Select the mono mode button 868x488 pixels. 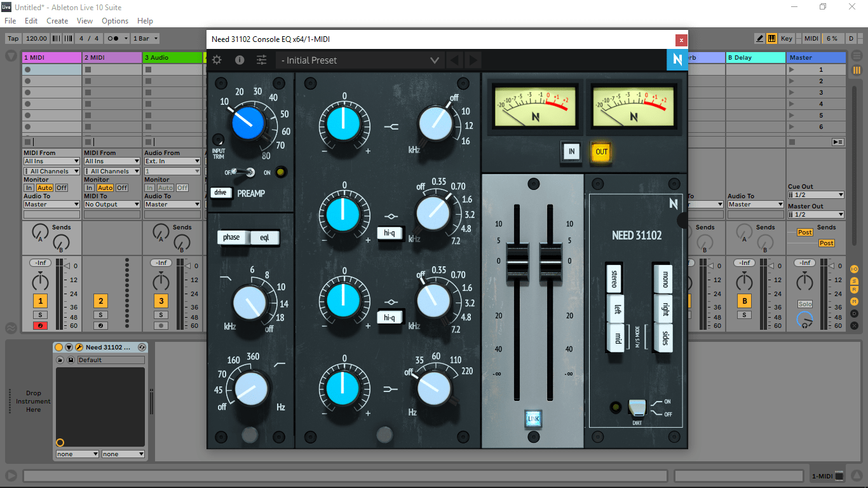(x=662, y=279)
